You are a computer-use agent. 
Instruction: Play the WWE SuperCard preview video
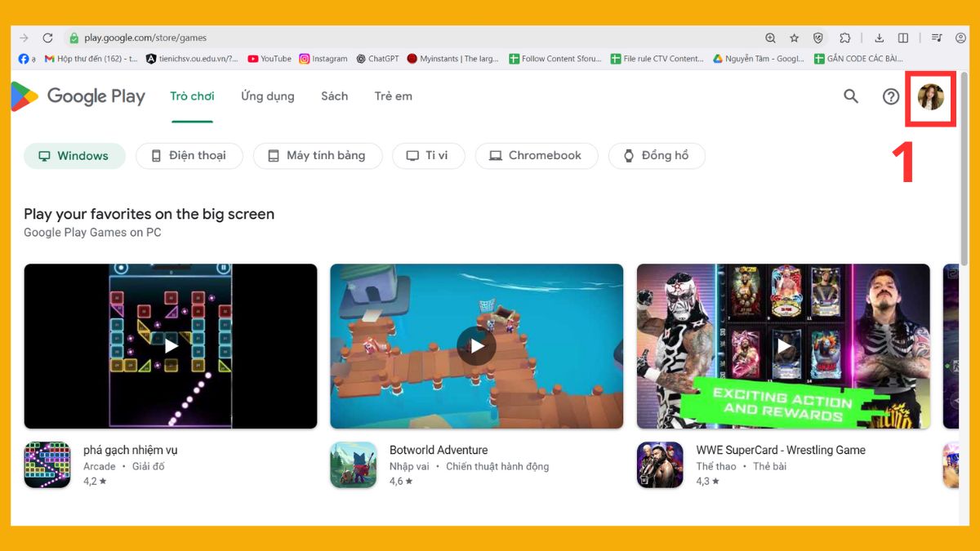pyautogui.click(x=783, y=346)
